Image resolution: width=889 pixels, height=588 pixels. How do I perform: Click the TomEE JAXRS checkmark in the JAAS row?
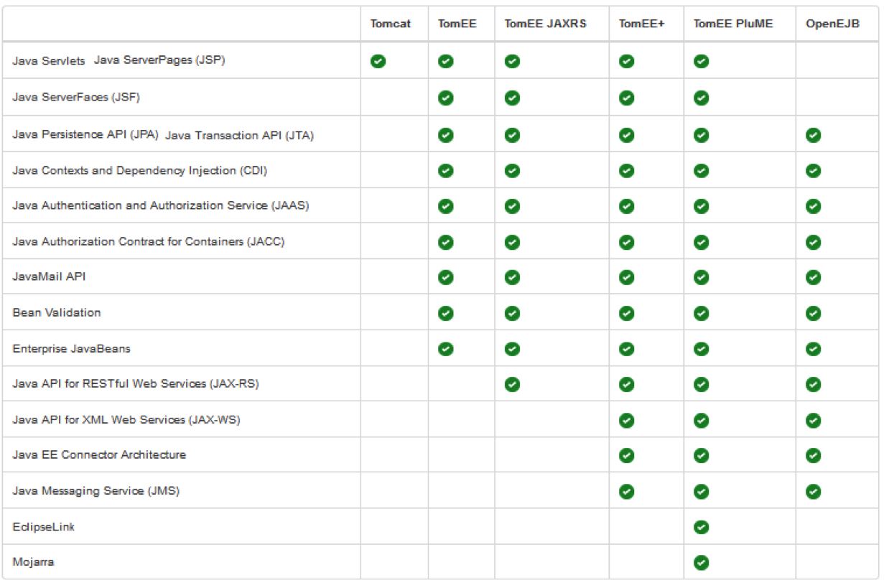[512, 206]
